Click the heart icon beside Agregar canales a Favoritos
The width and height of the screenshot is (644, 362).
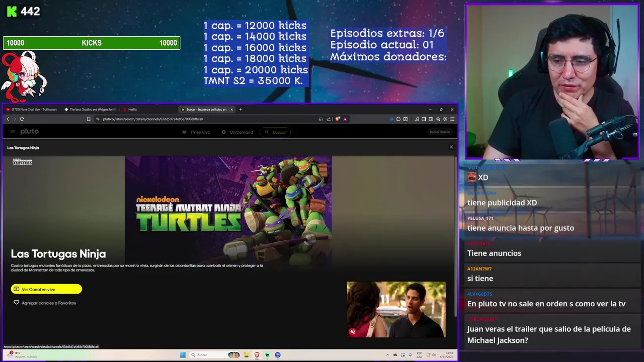click(16, 303)
